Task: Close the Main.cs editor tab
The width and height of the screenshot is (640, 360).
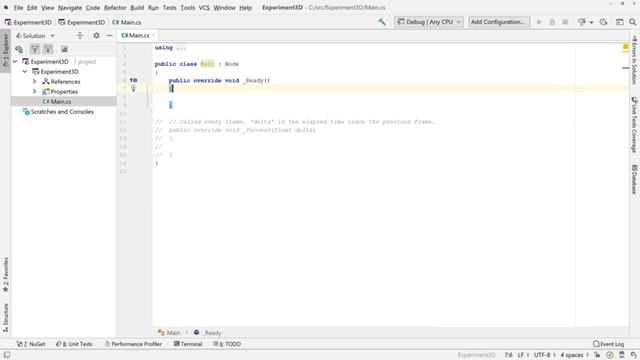Action: point(154,36)
